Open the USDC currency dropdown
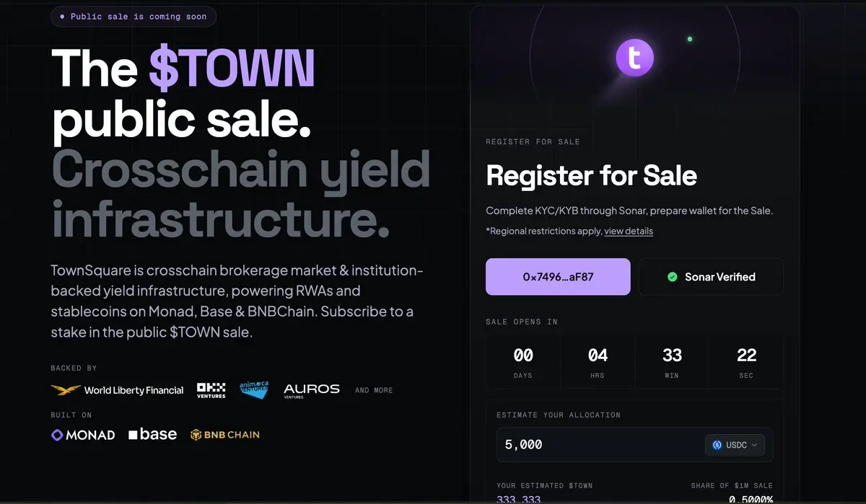This screenshot has width=866, height=504. [735, 445]
